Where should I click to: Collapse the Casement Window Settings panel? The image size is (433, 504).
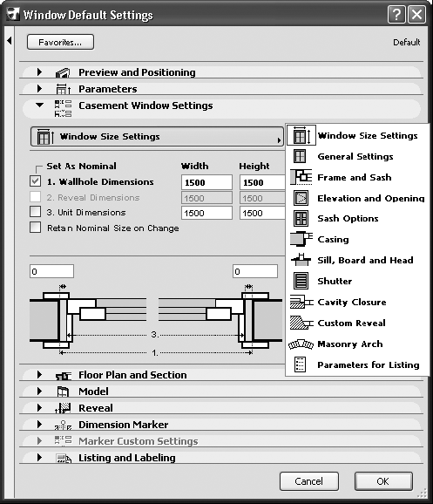[x=39, y=105]
